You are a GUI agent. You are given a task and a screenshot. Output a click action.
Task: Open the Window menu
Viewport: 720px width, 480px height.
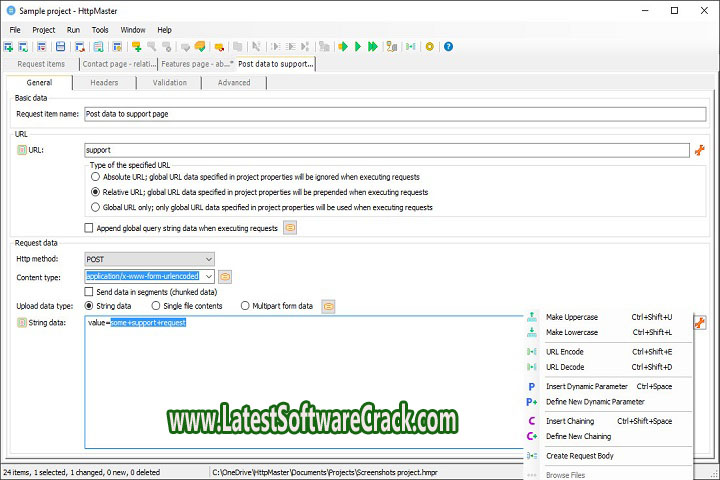[x=133, y=30]
